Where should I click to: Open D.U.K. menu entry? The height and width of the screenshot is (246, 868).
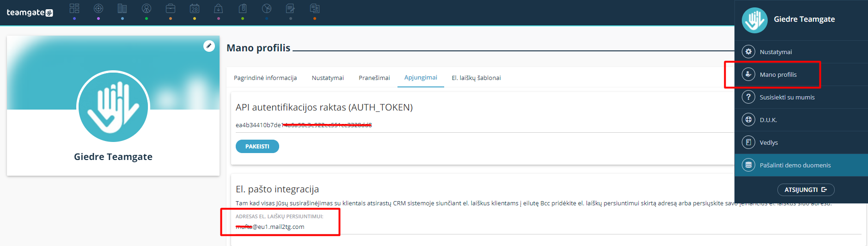tap(801, 120)
